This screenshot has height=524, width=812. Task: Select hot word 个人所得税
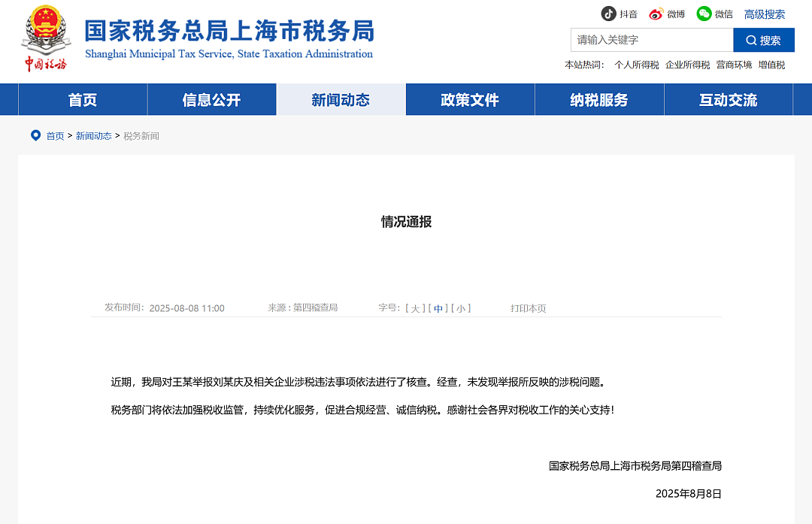(637, 65)
